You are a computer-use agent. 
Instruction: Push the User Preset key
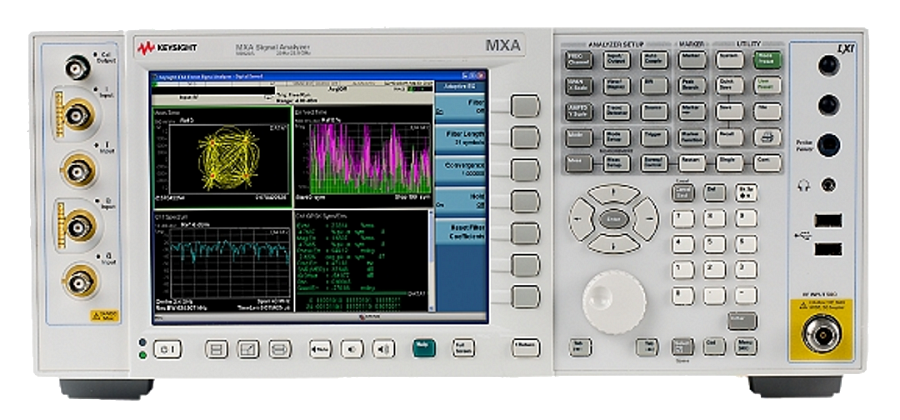click(767, 86)
